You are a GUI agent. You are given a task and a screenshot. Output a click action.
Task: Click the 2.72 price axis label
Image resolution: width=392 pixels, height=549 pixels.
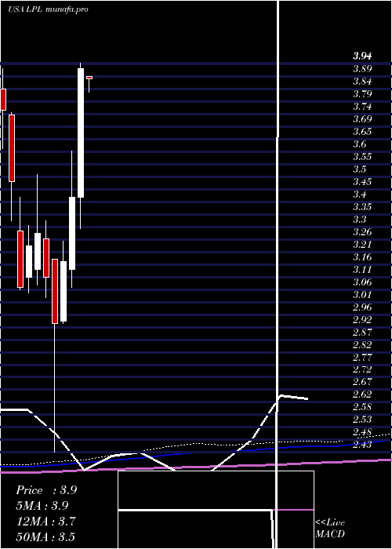pos(362,369)
